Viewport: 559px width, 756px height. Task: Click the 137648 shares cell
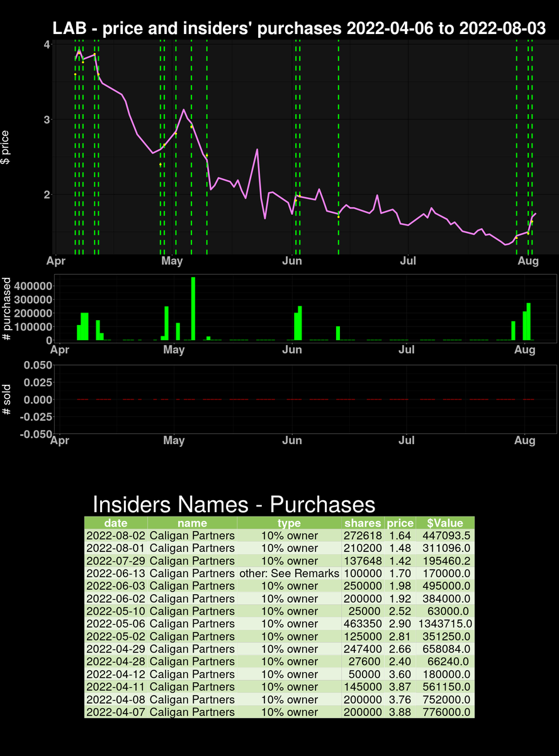click(363, 561)
